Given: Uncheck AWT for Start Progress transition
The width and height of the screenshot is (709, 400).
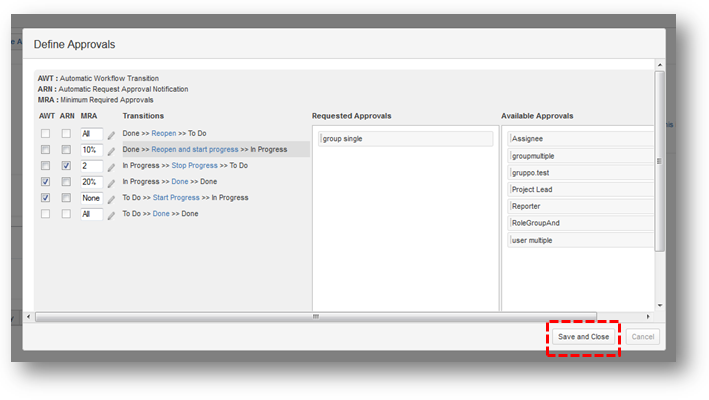Looking at the screenshot, I should pyautogui.click(x=46, y=198).
